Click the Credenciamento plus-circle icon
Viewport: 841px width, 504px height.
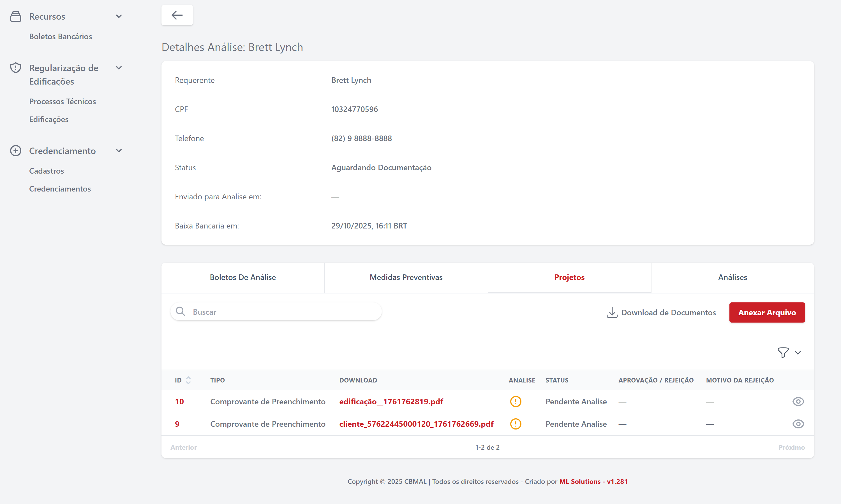pyautogui.click(x=16, y=151)
